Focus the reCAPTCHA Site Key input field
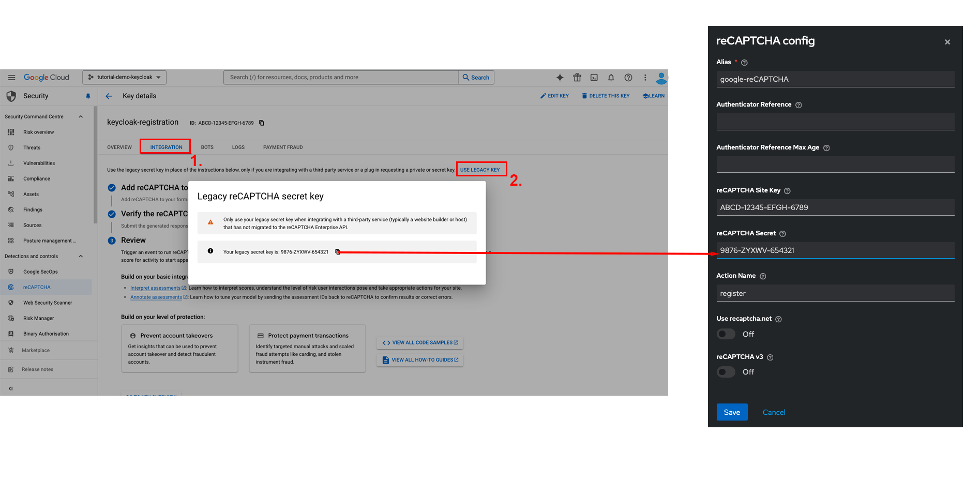This screenshot has width=980, height=479. (835, 207)
